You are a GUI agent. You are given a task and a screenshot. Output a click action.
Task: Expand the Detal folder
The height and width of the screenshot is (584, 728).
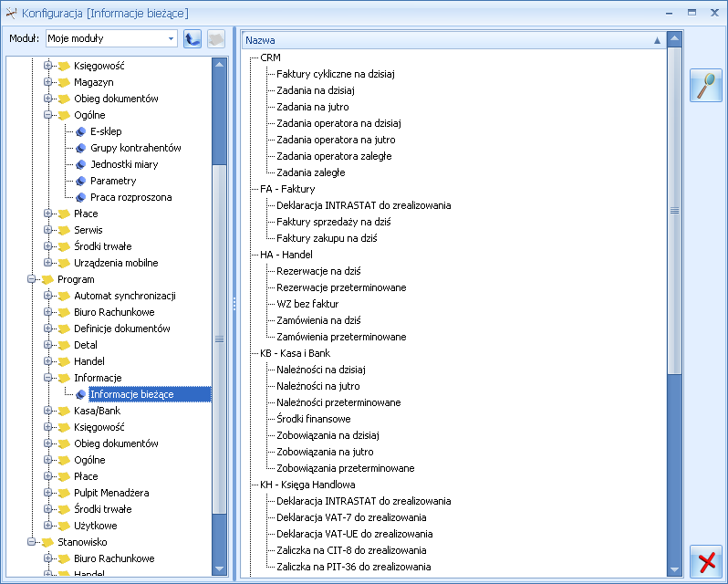click(x=47, y=344)
